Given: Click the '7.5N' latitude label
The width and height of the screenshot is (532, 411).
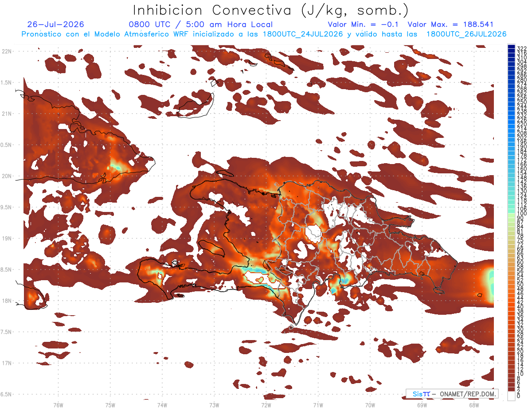Looking at the screenshot, I should (x=6, y=332).
